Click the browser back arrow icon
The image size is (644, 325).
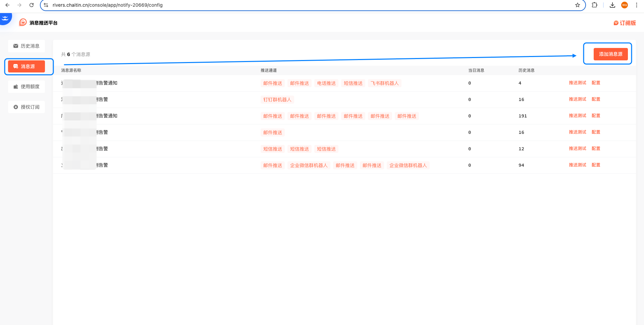(x=7, y=5)
